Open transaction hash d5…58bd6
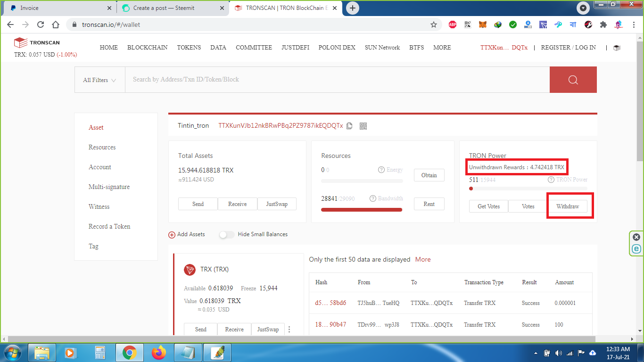644x362 pixels. (x=330, y=303)
